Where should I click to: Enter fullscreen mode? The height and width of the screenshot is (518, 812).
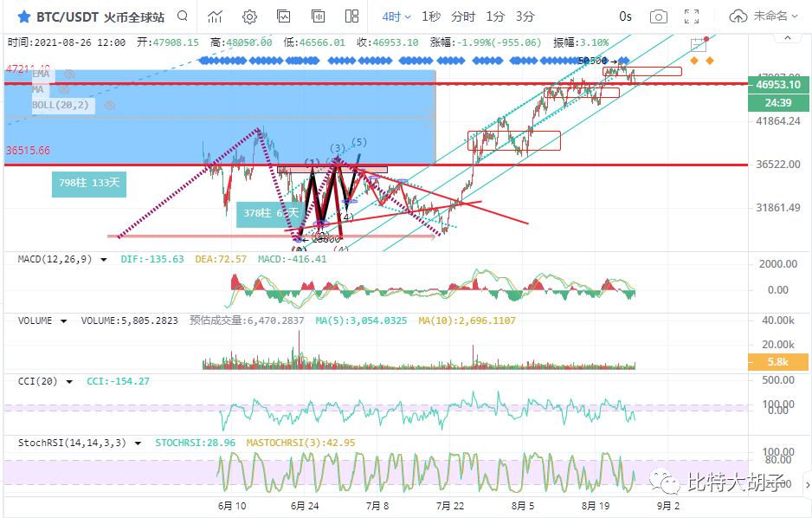pyautogui.click(x=692, y=16)
